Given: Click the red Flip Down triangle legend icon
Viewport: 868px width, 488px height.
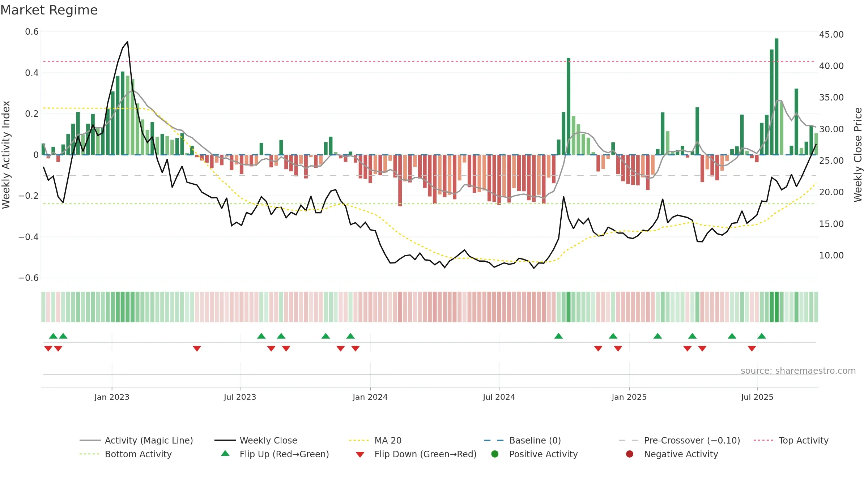Looking at the screenshot, I should coord(360,455).
